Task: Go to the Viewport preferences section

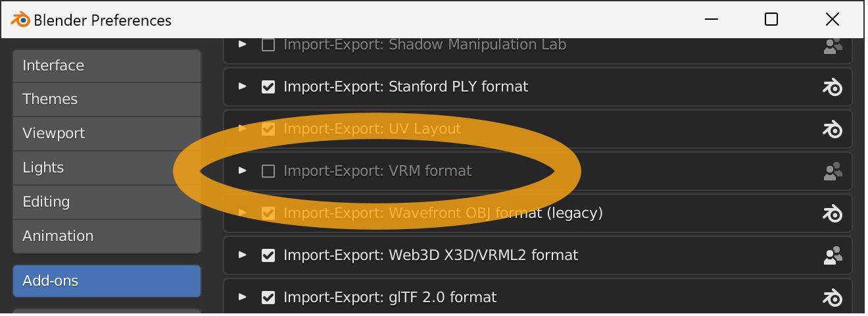Action: [x=107, y=134]
